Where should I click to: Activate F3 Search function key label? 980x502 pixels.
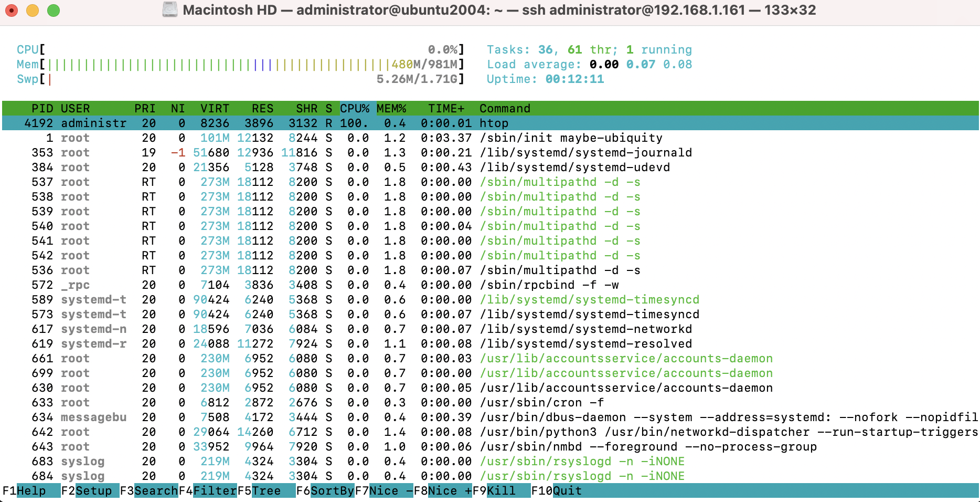[149, 490]
